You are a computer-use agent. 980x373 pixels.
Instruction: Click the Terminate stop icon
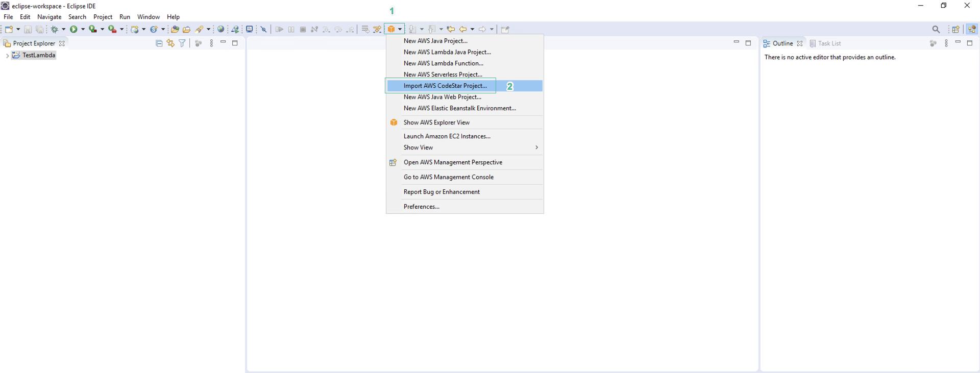pos(303,30)
